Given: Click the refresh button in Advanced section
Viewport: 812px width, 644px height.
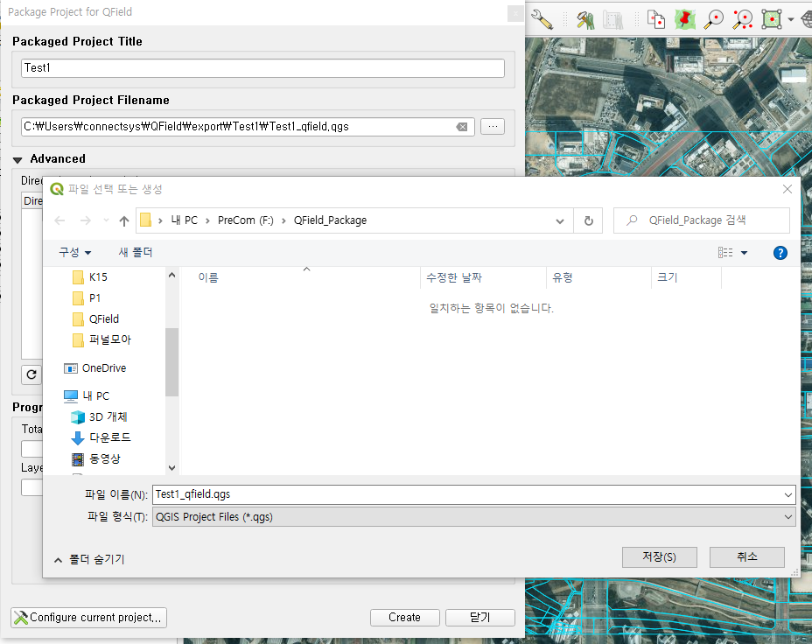Looking at the screenshot, I should 31,374.
